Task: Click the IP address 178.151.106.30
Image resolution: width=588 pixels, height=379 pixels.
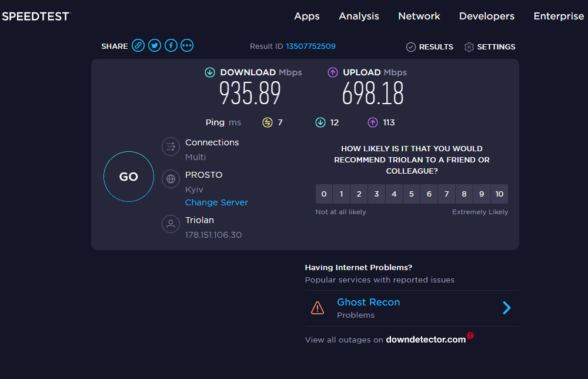Action: [213, 235]
